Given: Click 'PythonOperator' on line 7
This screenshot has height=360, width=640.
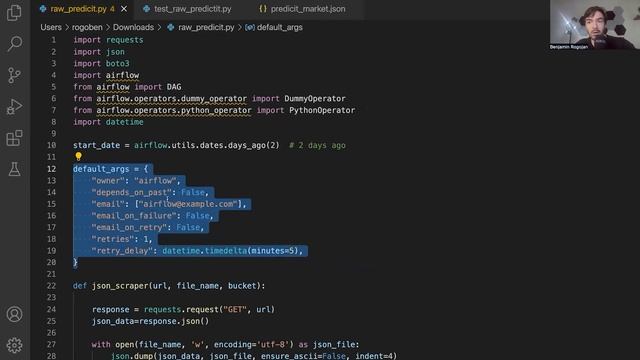Looking at the screenshot, I should (x=322, y=110).
